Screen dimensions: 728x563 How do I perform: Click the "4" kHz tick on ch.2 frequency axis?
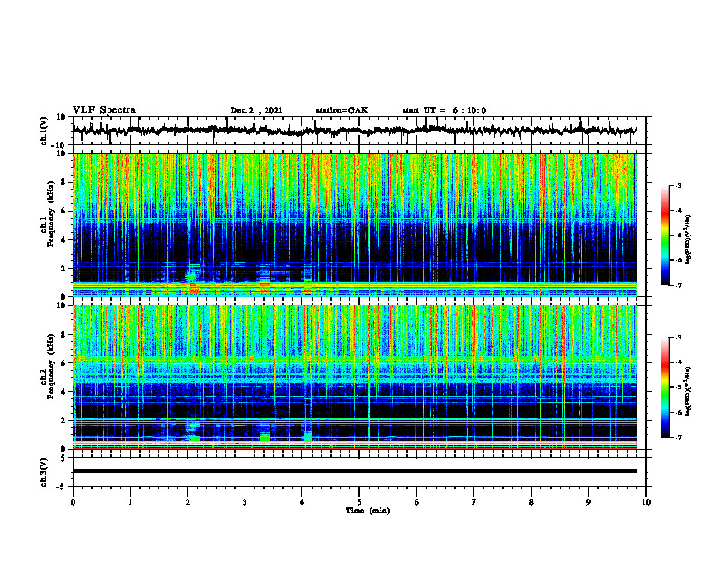click(x=64, y=392)
